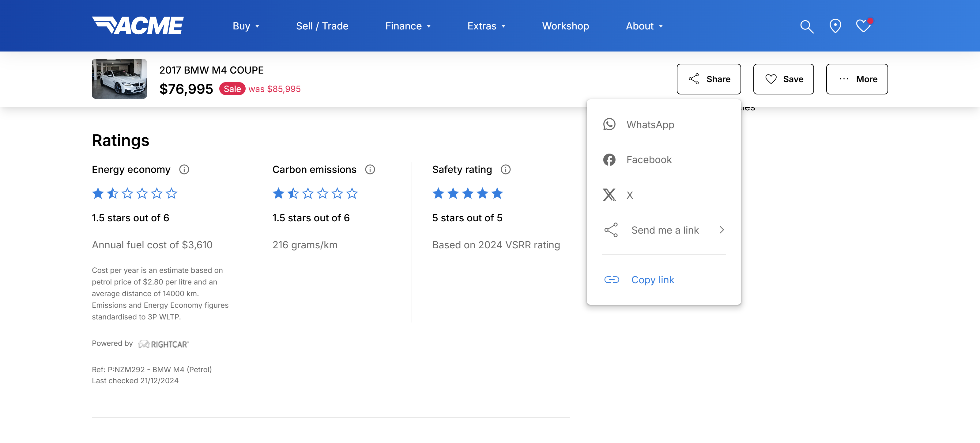This screenshot has width=980, height=443.
Task: Open the Workshop page
Action: 565,26
